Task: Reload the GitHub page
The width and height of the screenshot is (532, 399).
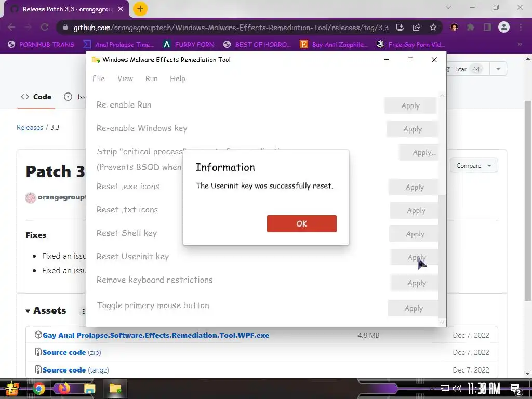Action: pos(45,28)
